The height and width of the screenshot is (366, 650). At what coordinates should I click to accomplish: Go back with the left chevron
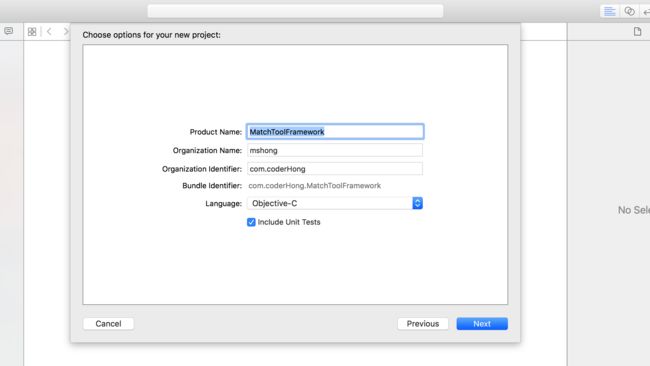[49, 32]
